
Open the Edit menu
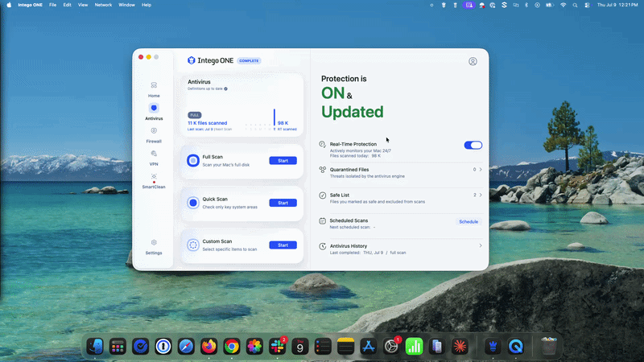click(67, 5)
